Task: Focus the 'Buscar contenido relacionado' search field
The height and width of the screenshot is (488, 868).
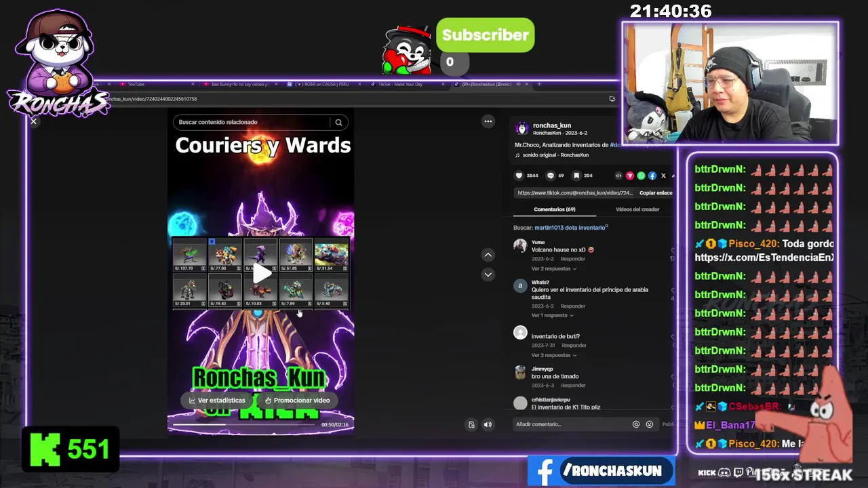Action: click(x=252, y=123)
